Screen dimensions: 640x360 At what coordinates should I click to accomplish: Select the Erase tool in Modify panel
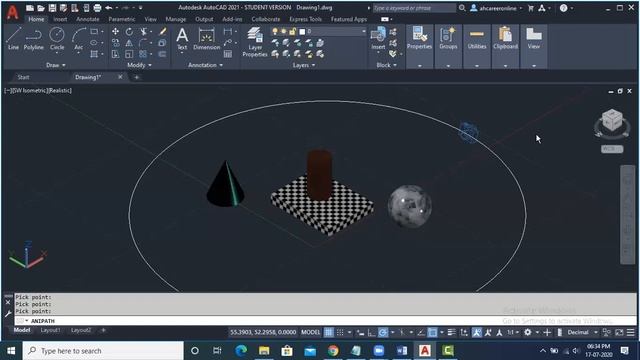[162, 31]
